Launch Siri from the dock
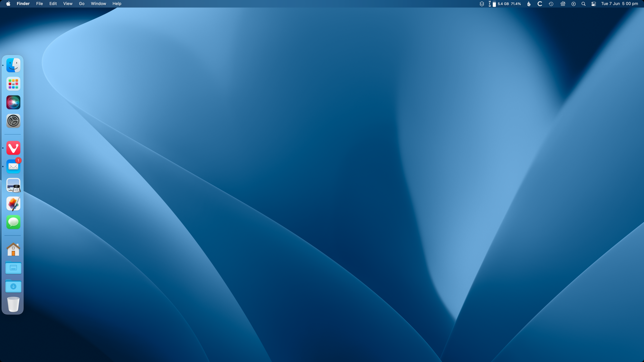Viewport: 644px width, 362px height. pos(13,102)
